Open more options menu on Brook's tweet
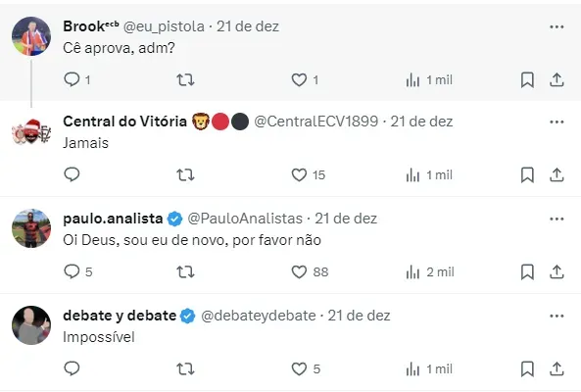581x392 pixels. (557, 26)
